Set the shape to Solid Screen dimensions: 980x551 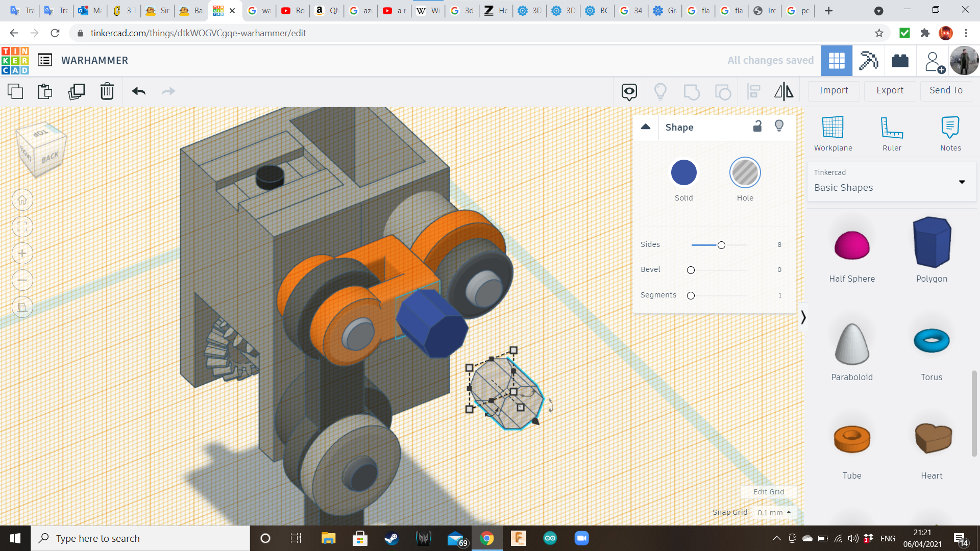pos(683,172)
